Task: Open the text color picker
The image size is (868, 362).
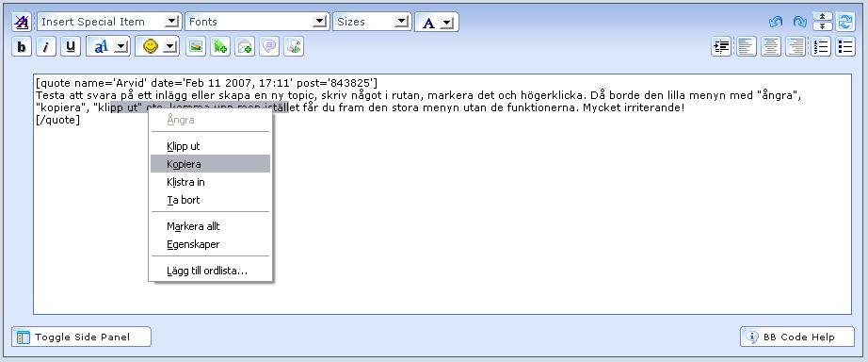Action: coord(436,23)
